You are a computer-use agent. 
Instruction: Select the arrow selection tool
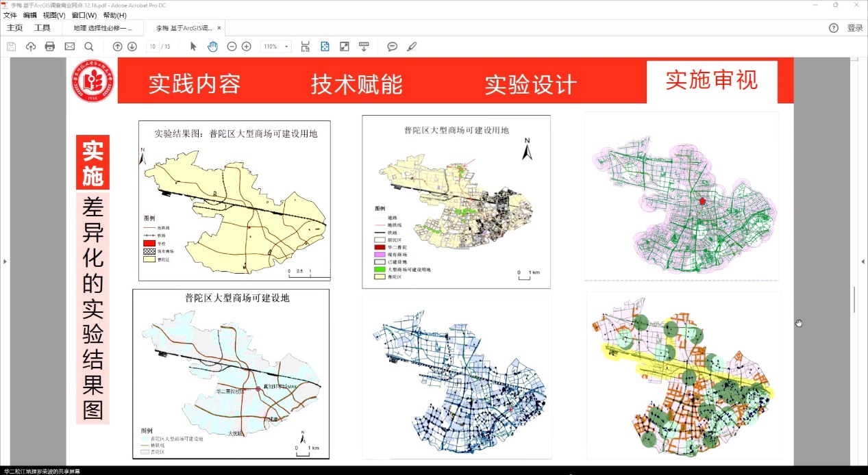[x=193, y=47]
